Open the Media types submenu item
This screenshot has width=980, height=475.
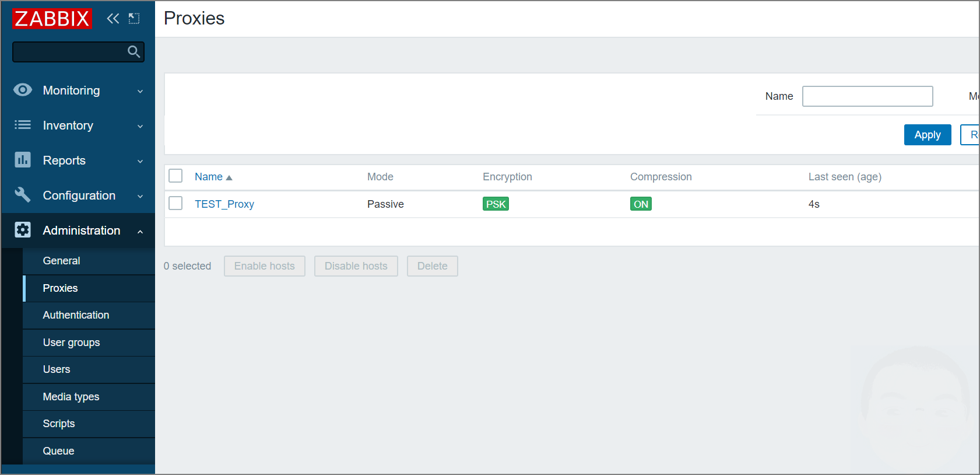71,397
